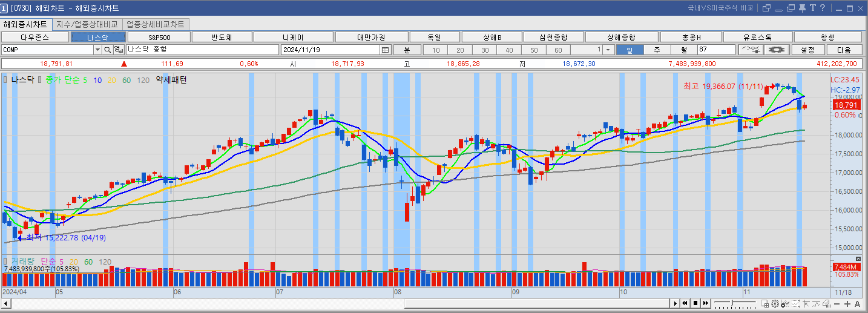Open 국내VS미국주식 비교 link
This screenshot has width=868, height=313.
click(720, 8)
